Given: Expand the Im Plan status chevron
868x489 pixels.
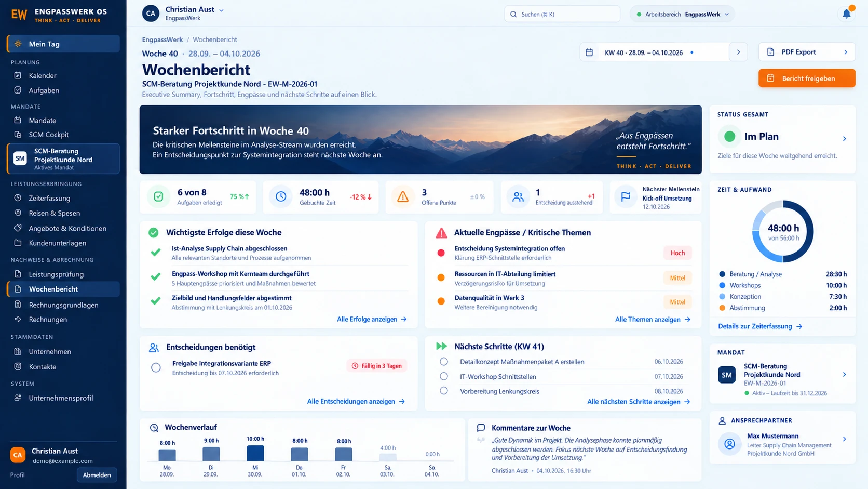Looking at the screenshot, I should [x=845, y=138].
